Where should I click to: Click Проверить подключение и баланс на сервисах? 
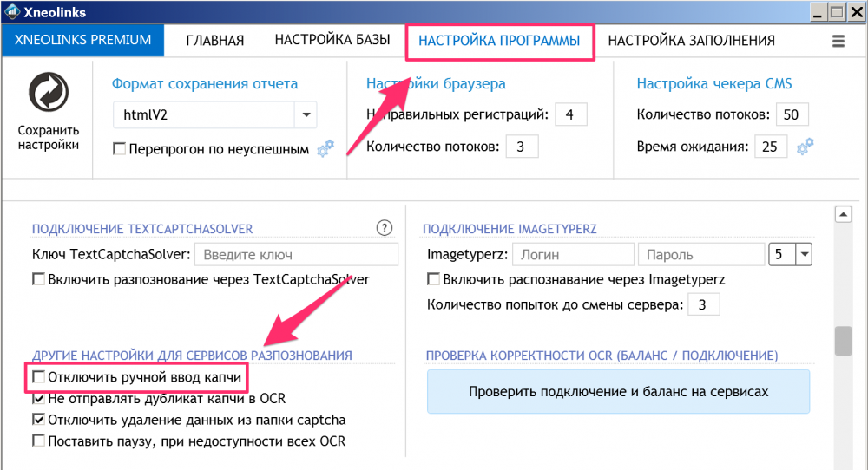click(x=618, y=391)
